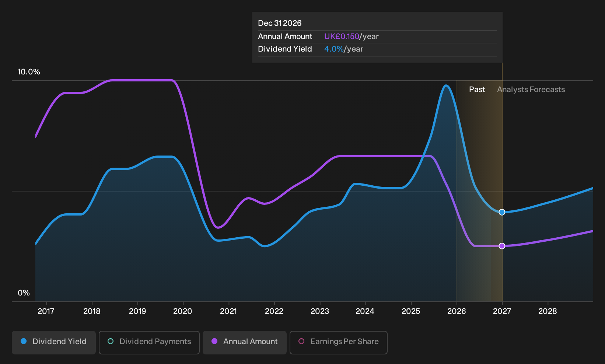This screenshot has height=364, width=605.
Task: Select the 2025 x-axis label
Action: pyautogui.click(x=411, y=311)
